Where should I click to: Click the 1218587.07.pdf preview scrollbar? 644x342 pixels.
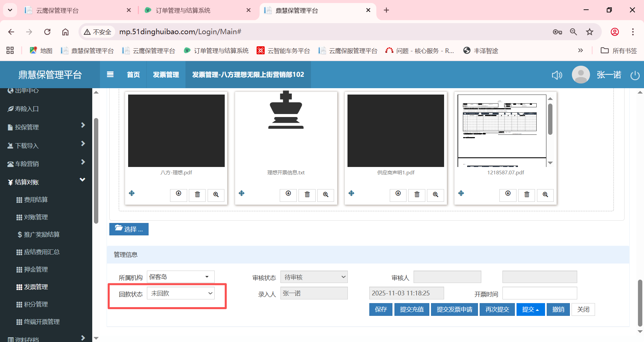pyautogui.click(x=550, y=119)
